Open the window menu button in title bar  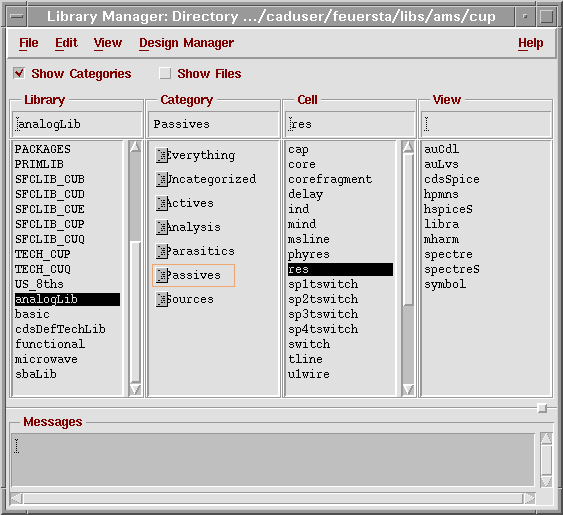[17, 17]
